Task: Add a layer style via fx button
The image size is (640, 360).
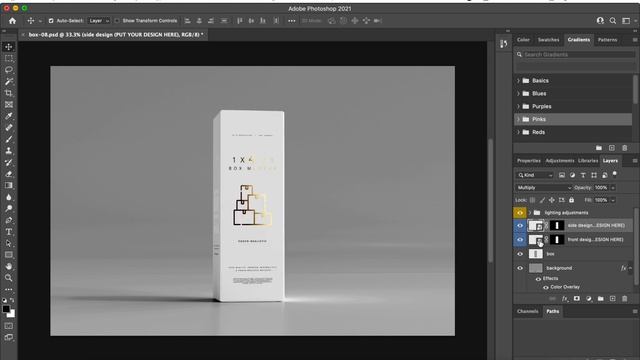Action: 564,299
